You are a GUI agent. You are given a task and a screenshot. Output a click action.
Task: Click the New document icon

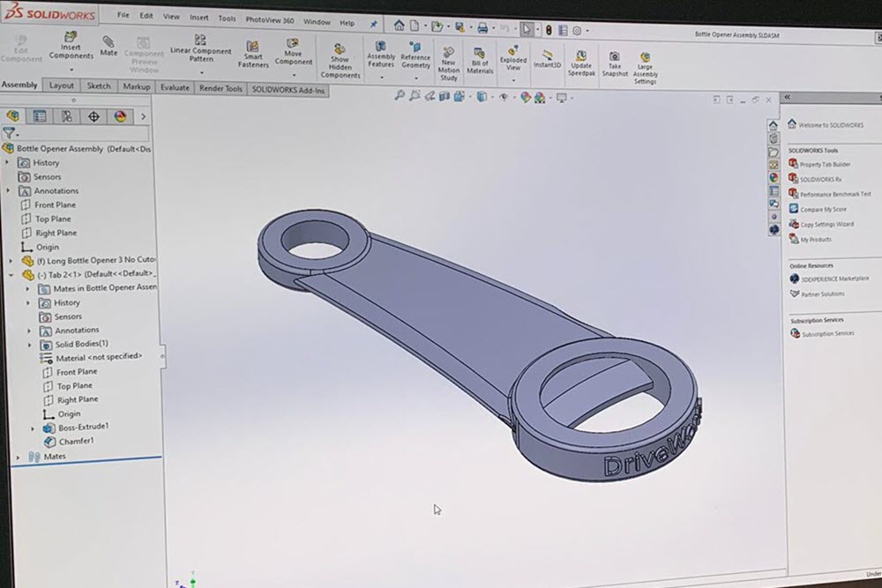pyautogui.click(x=414, y=26)
